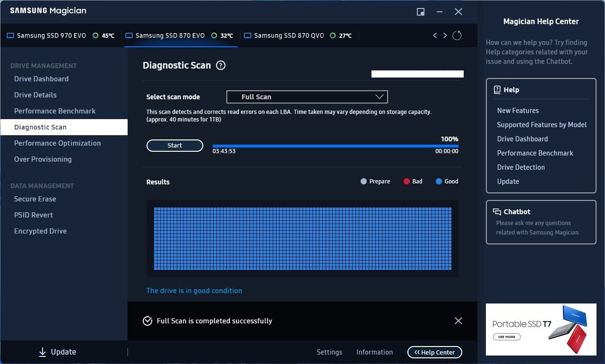
Task: Select Full Scan combo box
Action: tap(307, 97)
